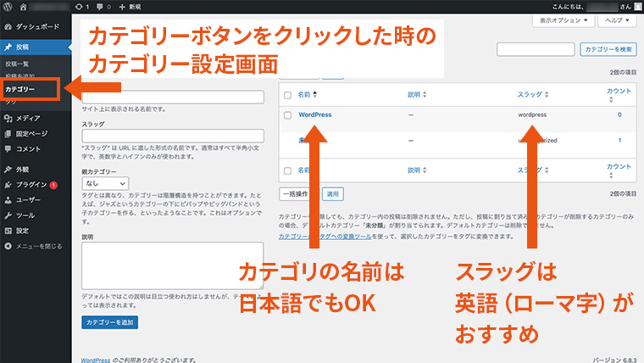Expand 表示オプション panel
This screenshot has width=644, height=363.
coord(563,20)
